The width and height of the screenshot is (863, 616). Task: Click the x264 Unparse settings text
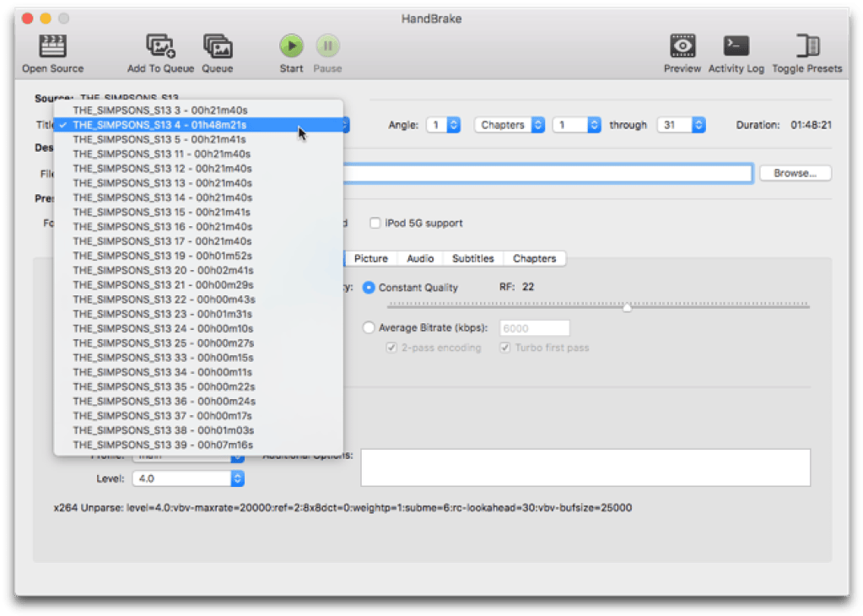pos(343,507)
